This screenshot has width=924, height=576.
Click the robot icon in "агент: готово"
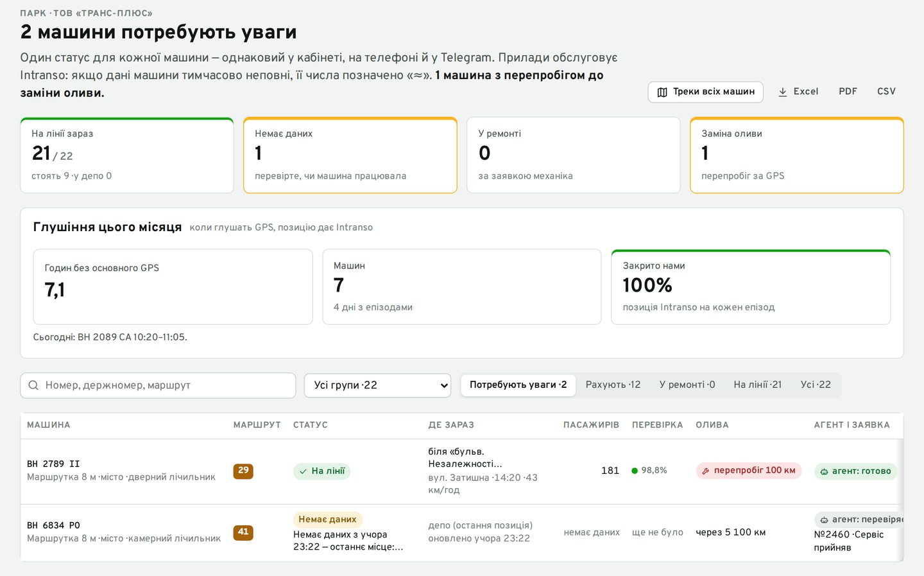(x=824, y=471)
